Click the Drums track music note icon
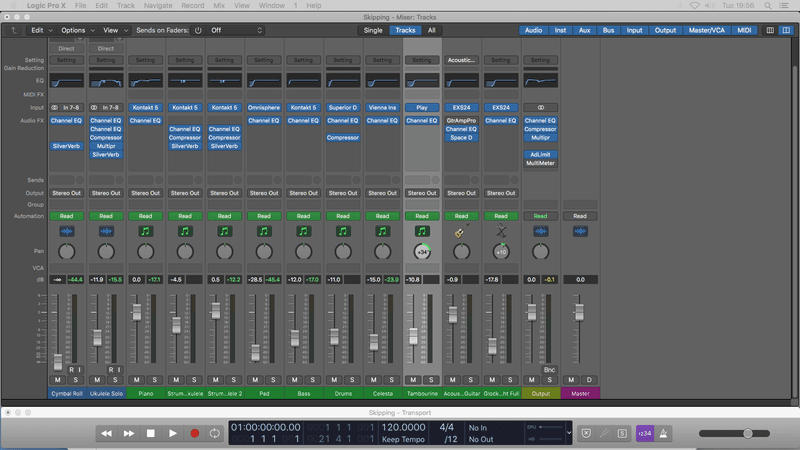 [x=343, y=231]
